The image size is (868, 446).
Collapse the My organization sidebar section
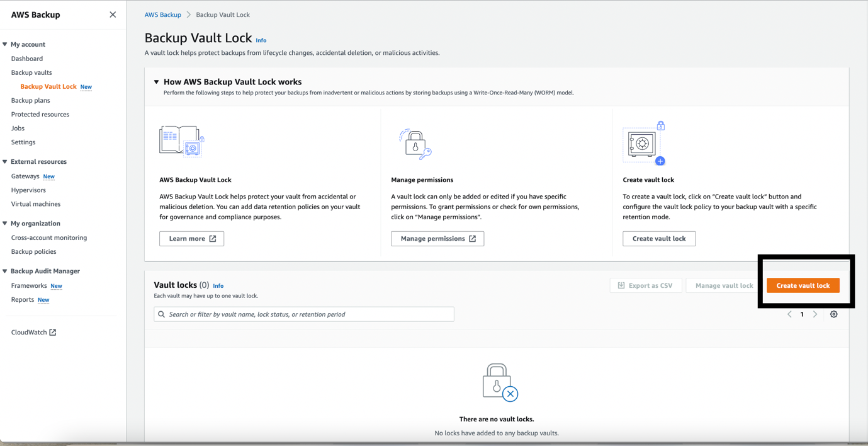pyautogui.click(x=5, y=223)
